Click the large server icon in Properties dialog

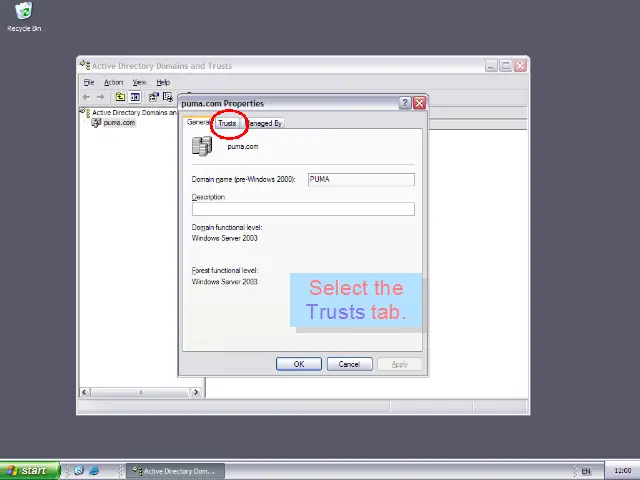click(202, 146)
